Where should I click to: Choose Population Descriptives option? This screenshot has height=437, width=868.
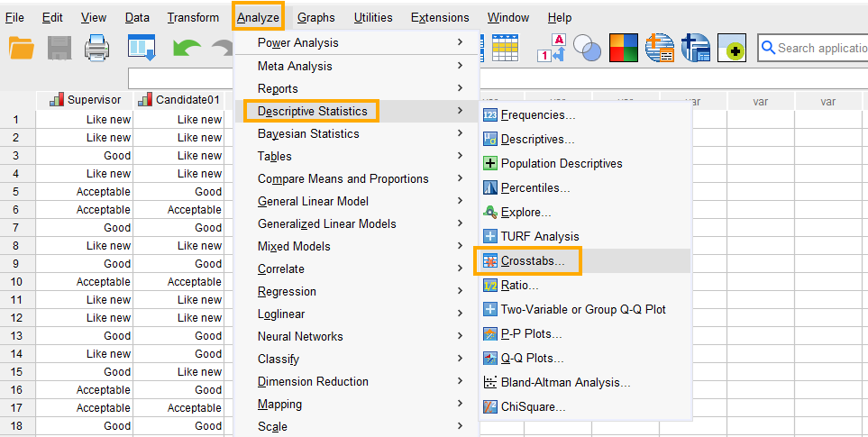[585, 164]
